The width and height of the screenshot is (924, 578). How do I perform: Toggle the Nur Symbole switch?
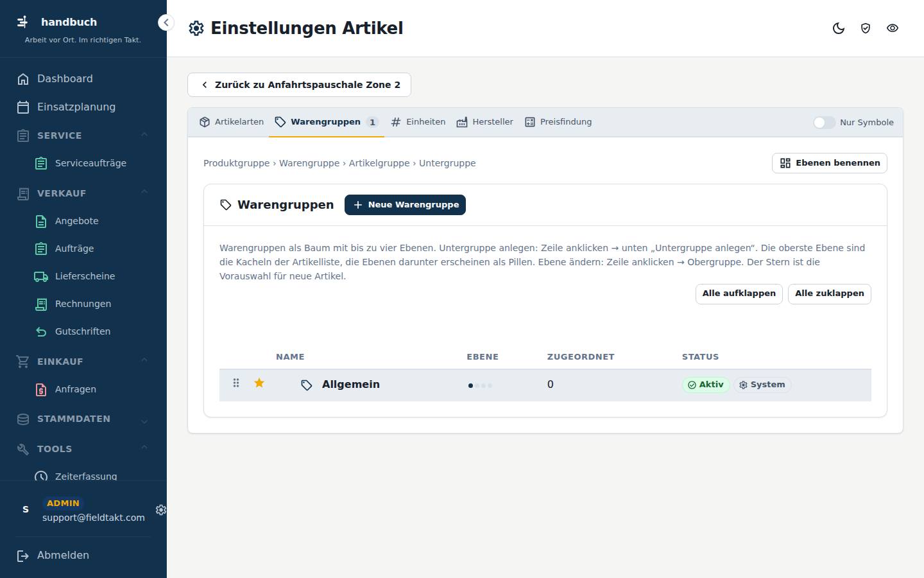(x=824, y=122)
